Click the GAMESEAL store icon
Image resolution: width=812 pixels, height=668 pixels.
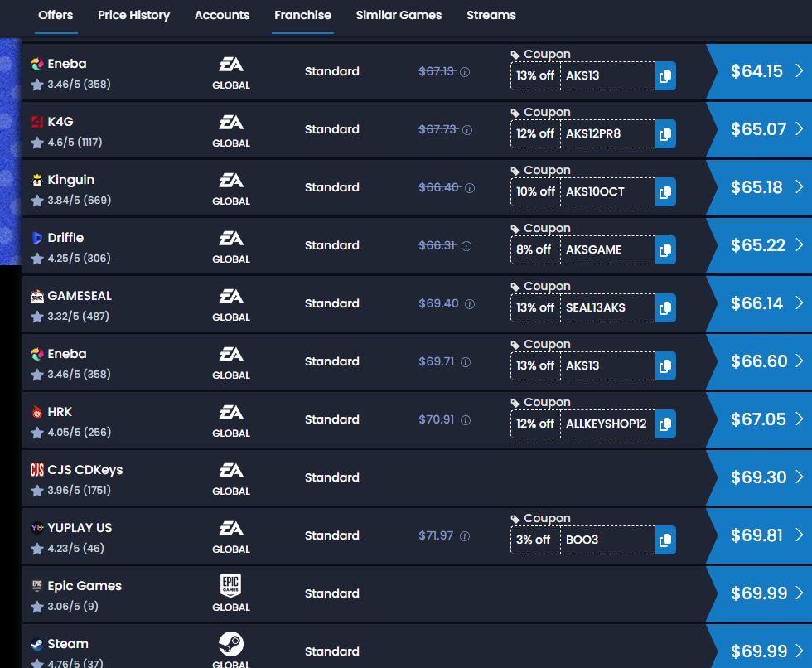pyautogui.click(x=36, y=296)
